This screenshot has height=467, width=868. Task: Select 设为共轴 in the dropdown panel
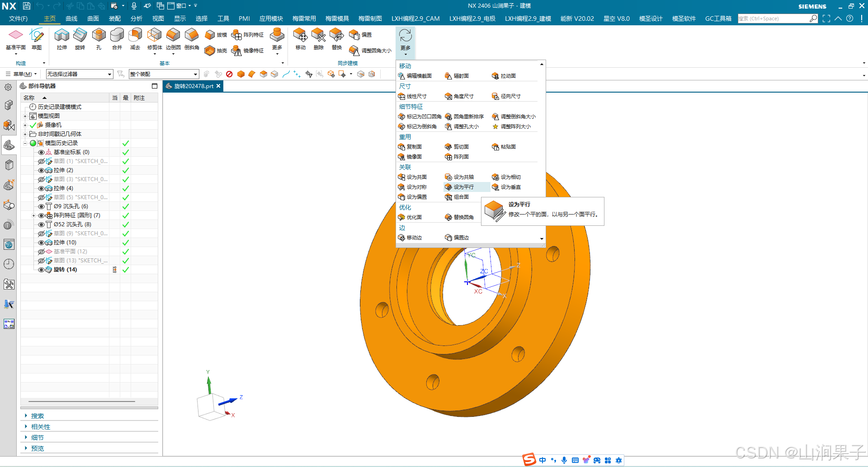(459, 177)
